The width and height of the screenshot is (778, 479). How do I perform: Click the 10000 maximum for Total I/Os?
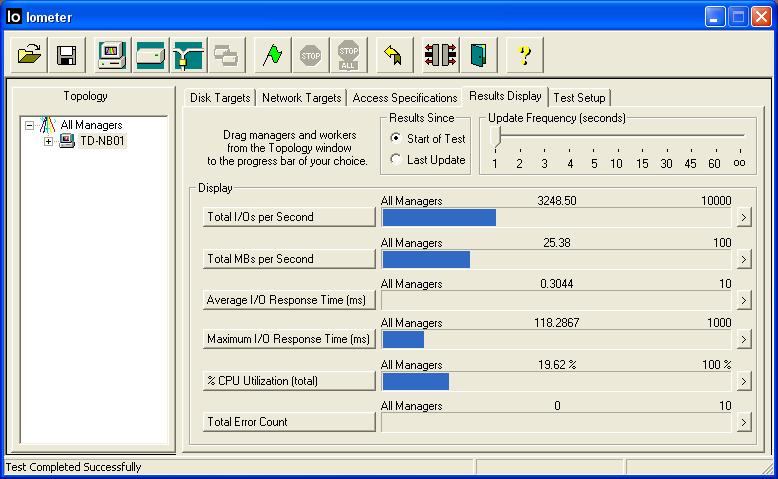tap(716, 201)
